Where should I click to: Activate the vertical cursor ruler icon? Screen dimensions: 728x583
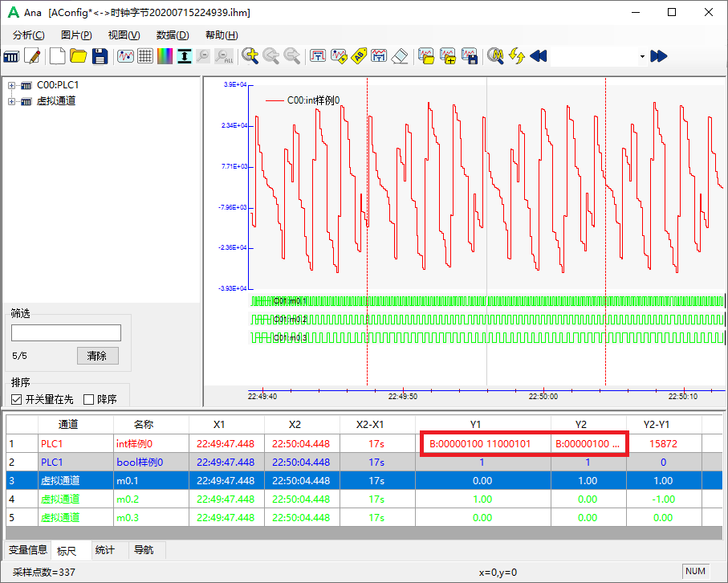183,56
